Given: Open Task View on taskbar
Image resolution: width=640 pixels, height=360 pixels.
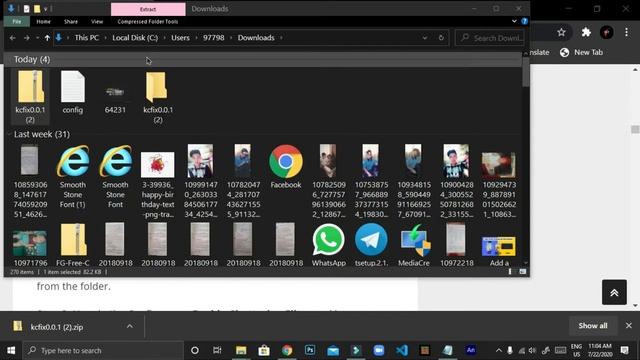Looking at the screenshot, I should pyautogui.click(x=217, y=350).
